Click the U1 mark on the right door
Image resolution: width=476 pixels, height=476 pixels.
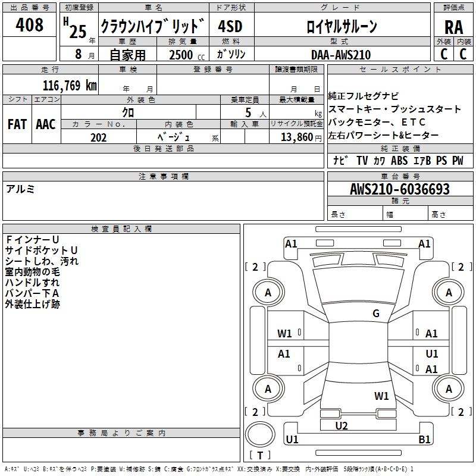[431, 354]
